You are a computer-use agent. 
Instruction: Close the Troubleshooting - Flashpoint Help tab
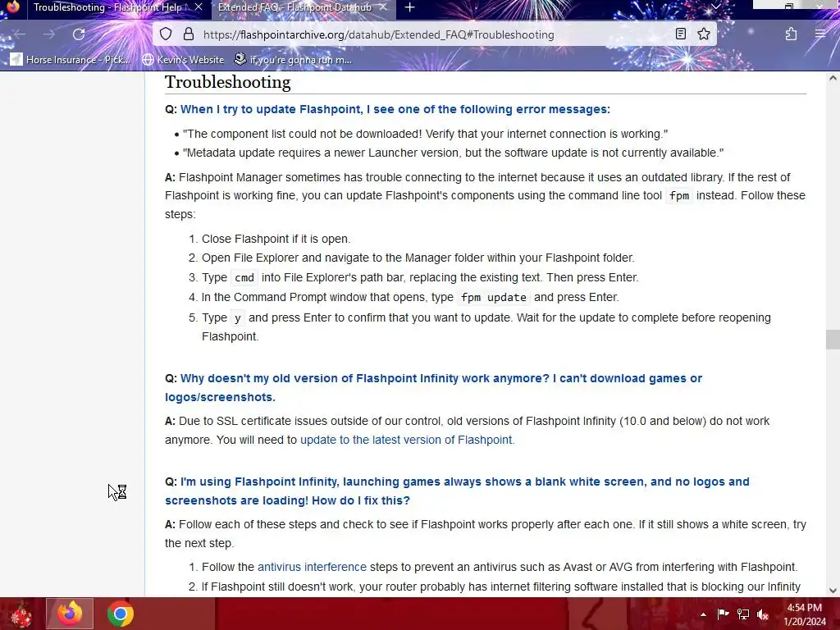click(199, 7)
